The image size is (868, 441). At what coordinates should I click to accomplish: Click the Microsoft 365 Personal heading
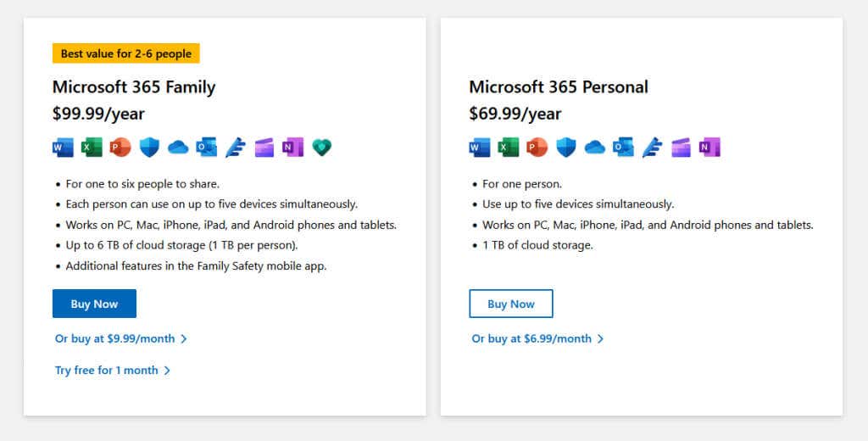[x=558, y=87]
